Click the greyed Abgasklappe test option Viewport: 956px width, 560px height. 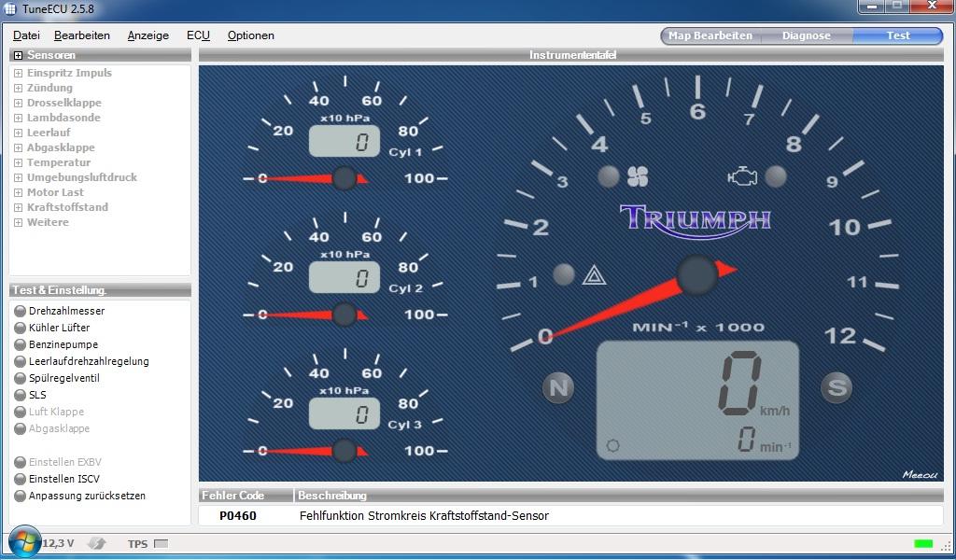coord(52,429)
